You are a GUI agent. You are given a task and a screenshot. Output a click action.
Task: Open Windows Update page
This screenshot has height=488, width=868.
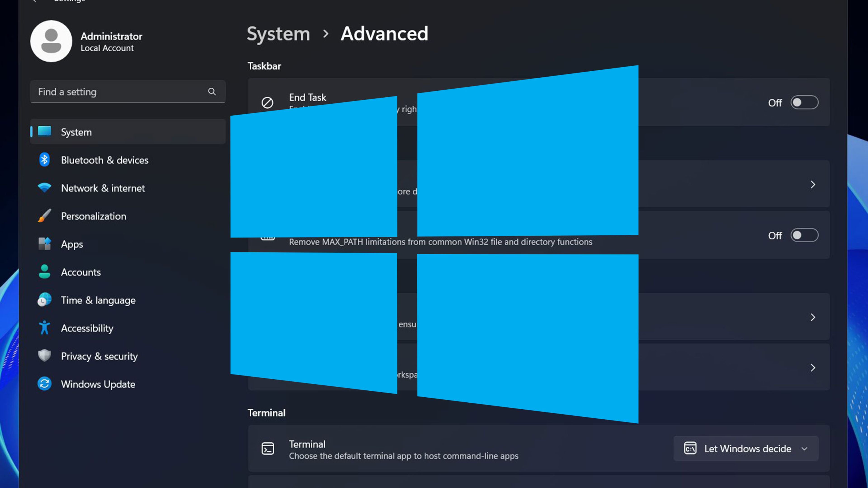[x=128, y=384]
